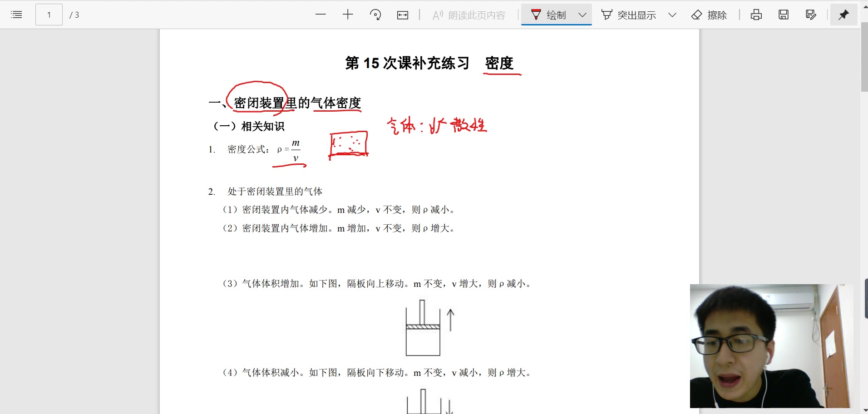Open the document table of contents panel
Image resolution: width=868 pixels, height=414 pixels.
coord(16,15)
